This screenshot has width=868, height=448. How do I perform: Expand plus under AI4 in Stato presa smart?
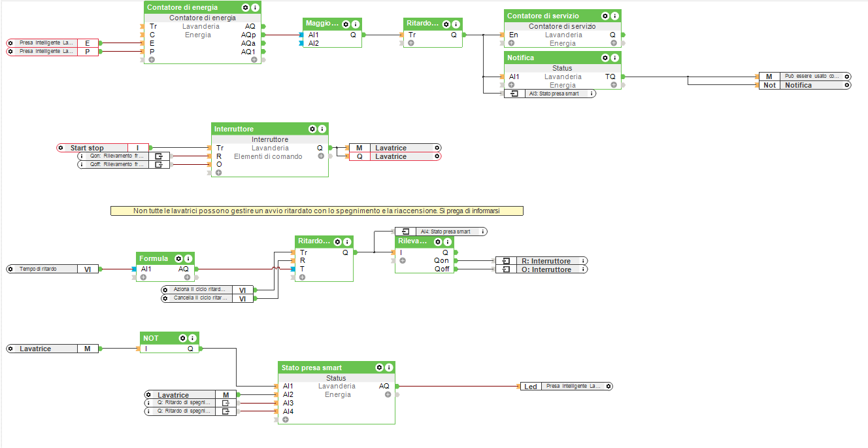point(286,419)
